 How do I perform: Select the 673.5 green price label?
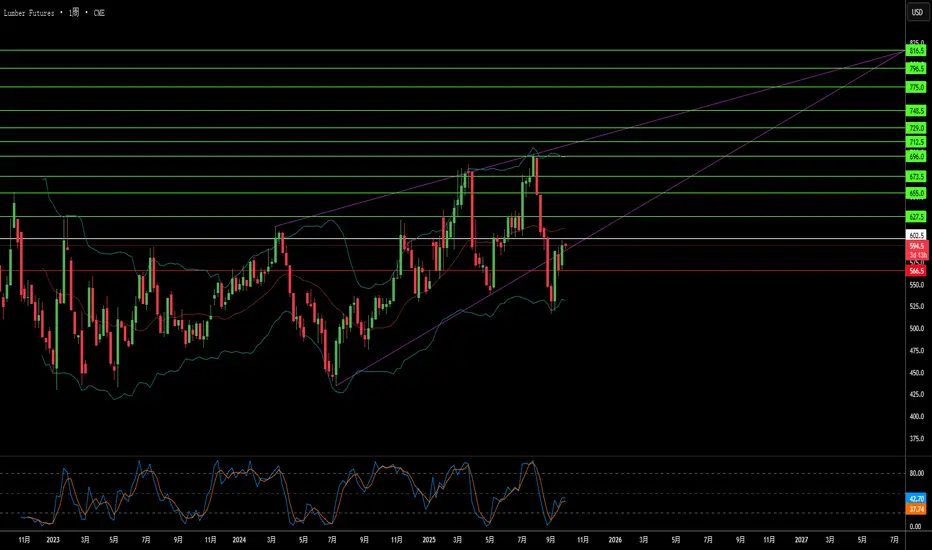[x=917, y=177]
